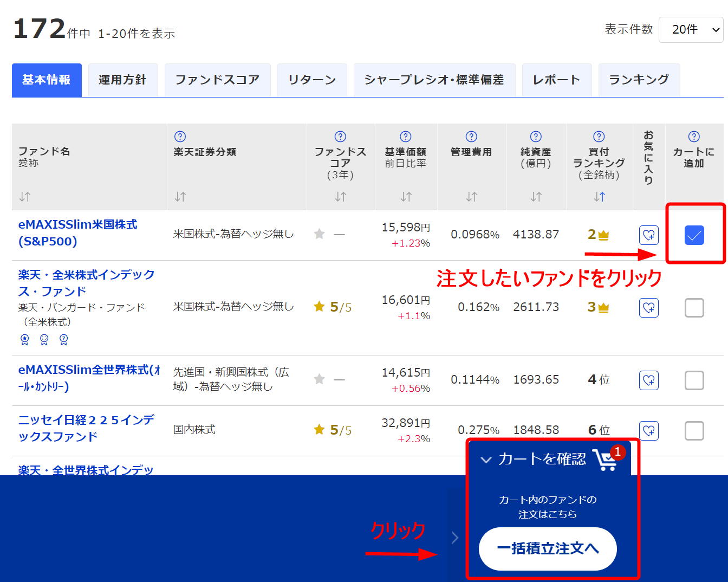Open help icon for 管理費用 column
The width and height of the screenshot is (728, 582).
point(471,137)
